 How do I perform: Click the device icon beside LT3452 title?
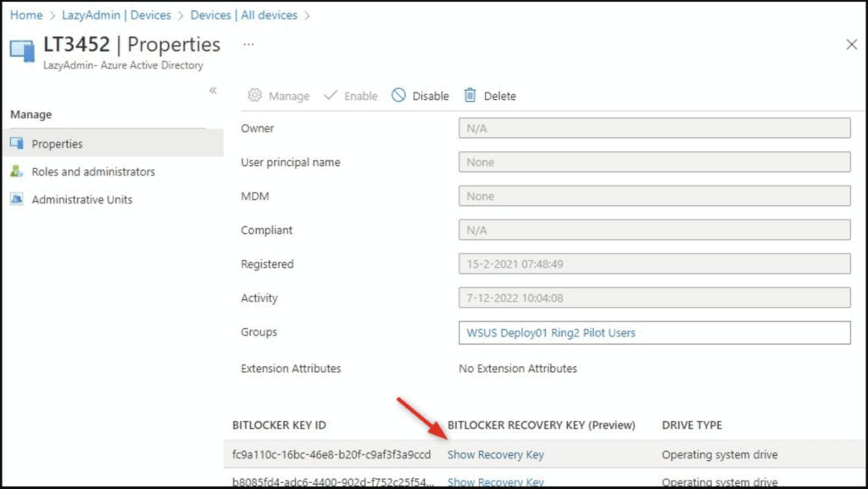click(x=20, y=49)
